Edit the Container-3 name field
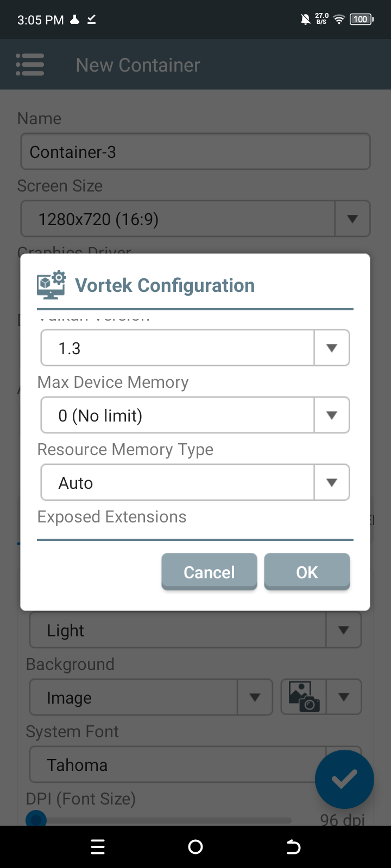Screen dimensions: 391x868 195,151
